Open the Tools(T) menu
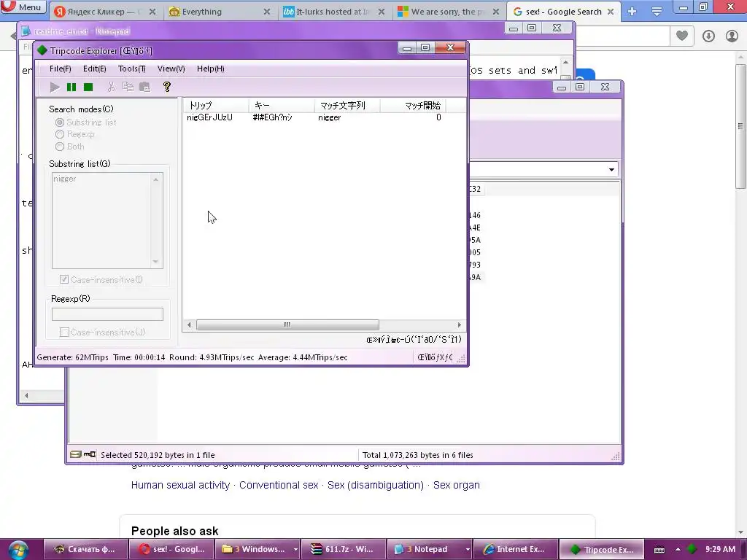The image size is (747, 560). tap(132, 69)
